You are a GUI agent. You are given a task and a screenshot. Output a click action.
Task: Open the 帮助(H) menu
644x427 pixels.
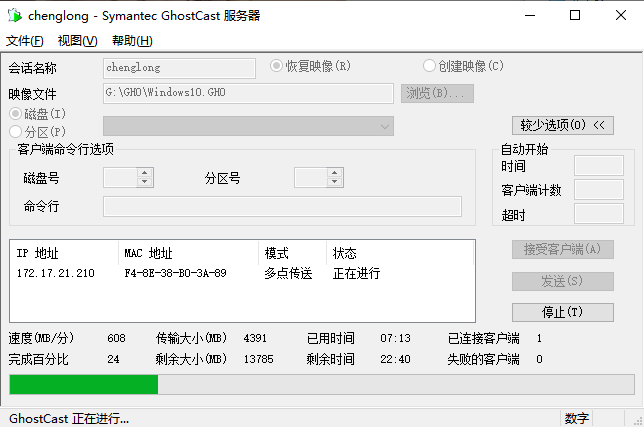coord(132,41)
